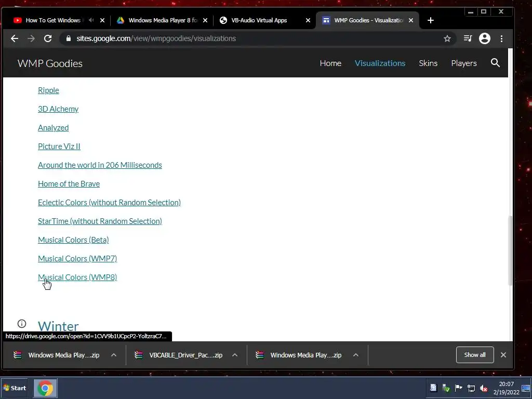Open the Chrome profile account icon
This screenshot has width=532, height=399.
[485, 38]
